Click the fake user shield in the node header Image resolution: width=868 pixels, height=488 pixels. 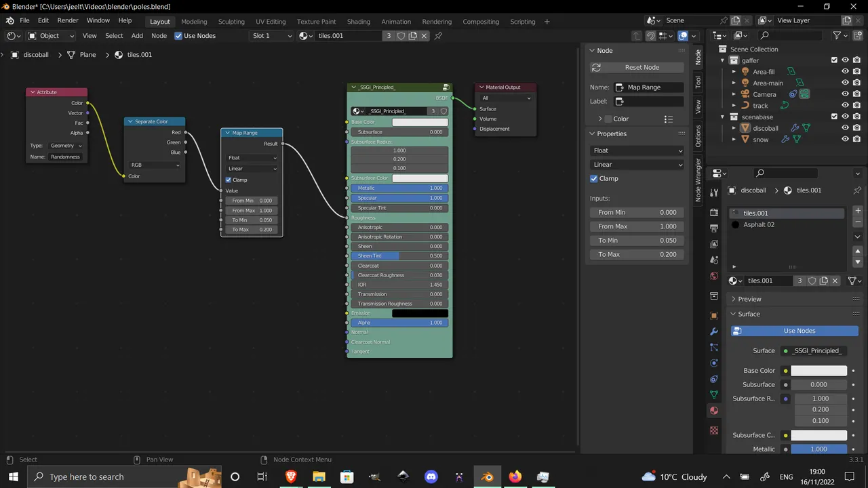(401, 36)
